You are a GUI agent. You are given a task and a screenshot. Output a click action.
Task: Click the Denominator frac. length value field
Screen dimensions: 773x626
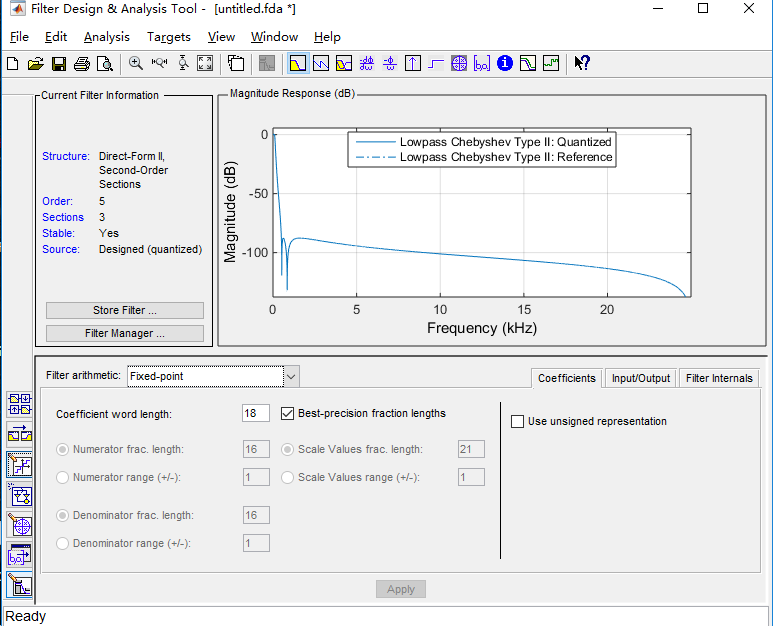256,515
